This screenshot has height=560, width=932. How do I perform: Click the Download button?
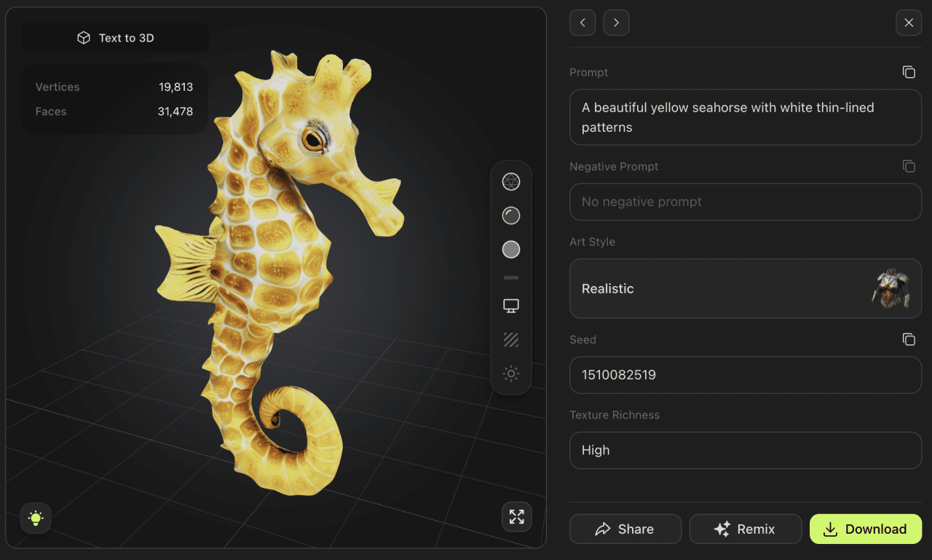865,529
